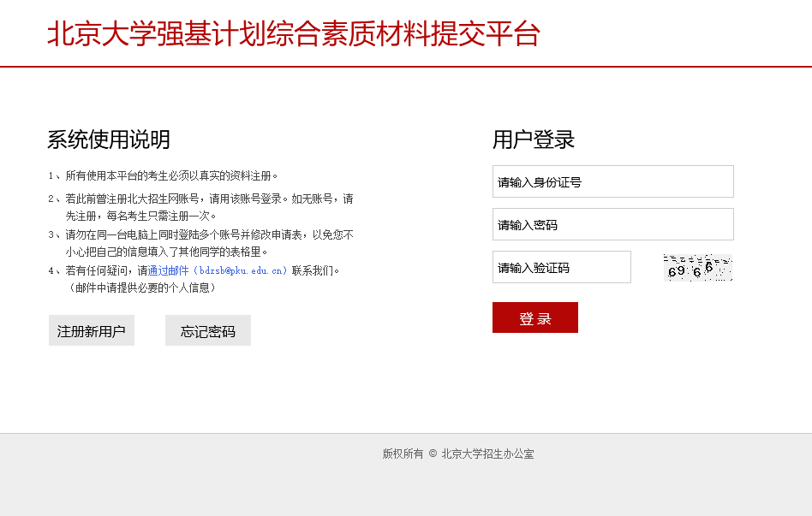This screenshot has width=812, height=516.
Task: Click the 用户登录 heading
Action: 534,139
